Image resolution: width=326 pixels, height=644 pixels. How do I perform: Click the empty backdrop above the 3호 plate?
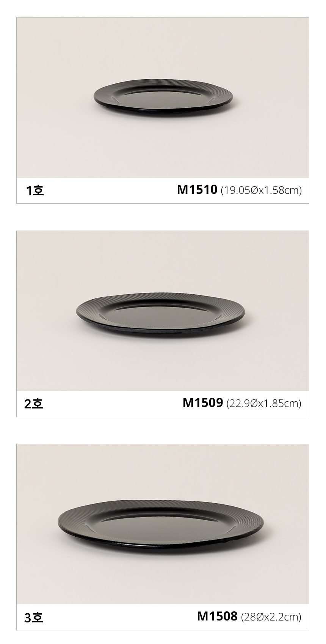click(x=163, y=474)
